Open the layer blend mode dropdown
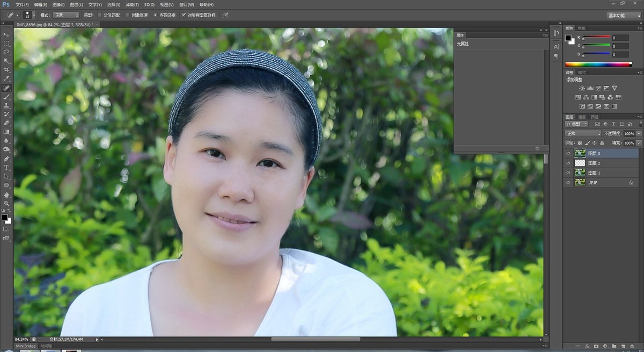This screenshot has width=644, height=352. coord(583,133)
